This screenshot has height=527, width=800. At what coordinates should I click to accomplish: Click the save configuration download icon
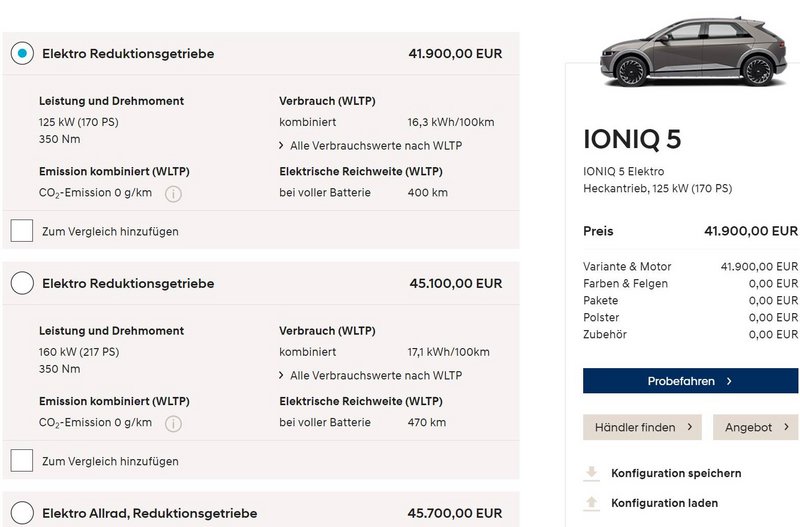click(592, 473)
